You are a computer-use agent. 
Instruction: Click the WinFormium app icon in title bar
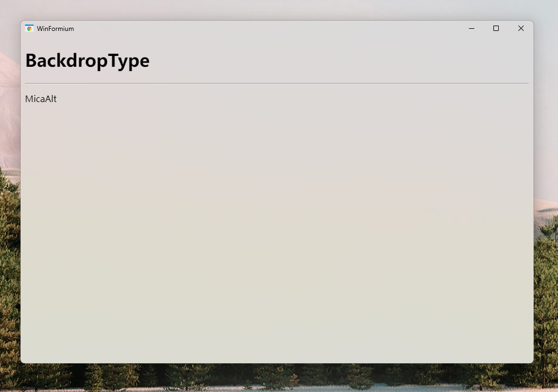click(x=29, y=28)
